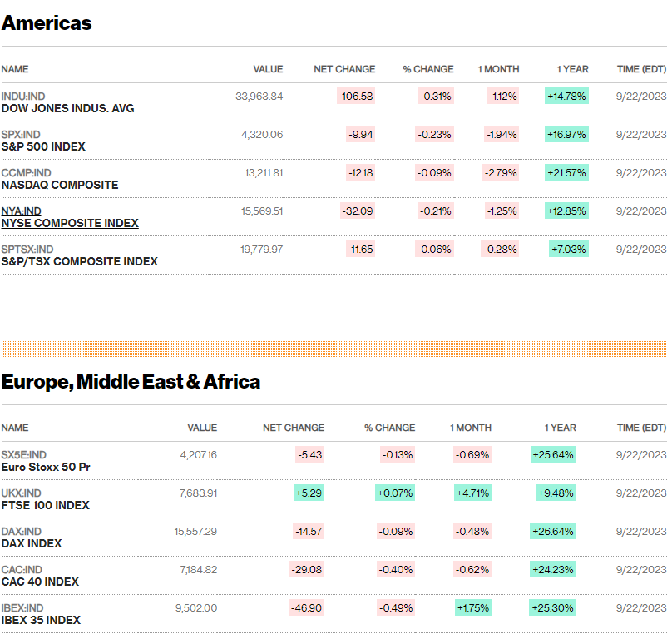Click the NYA:IND ticker symbol
This screenshot has width=672, height=639.
click(22, 211)
